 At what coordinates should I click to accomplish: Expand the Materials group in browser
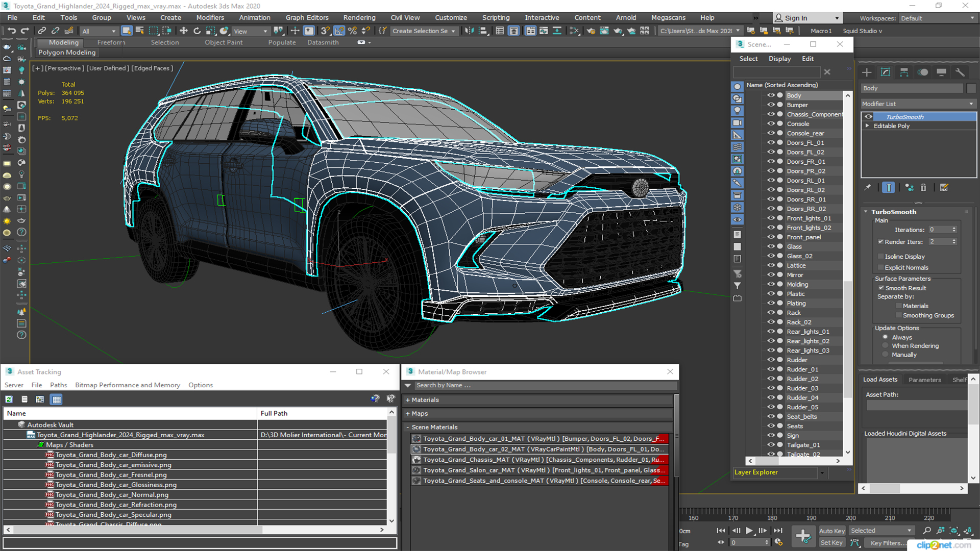click(x=408, y=400)
